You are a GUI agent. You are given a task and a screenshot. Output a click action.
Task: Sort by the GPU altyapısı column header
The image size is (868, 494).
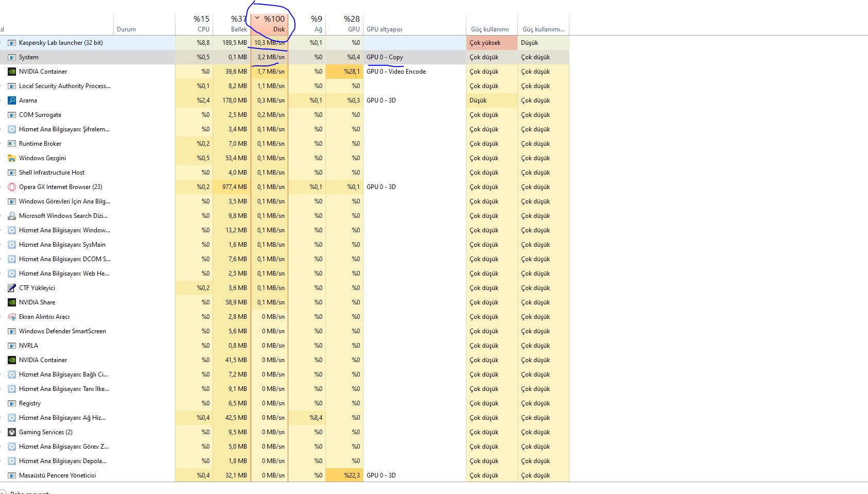[x=414, y=24]
